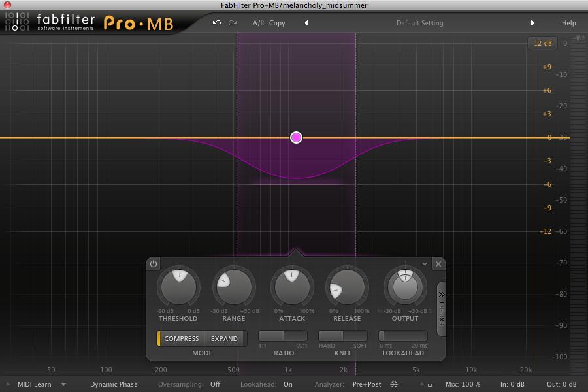Click the analyzer freeze snowflake icon
The image size is (588, 392).
394,384
